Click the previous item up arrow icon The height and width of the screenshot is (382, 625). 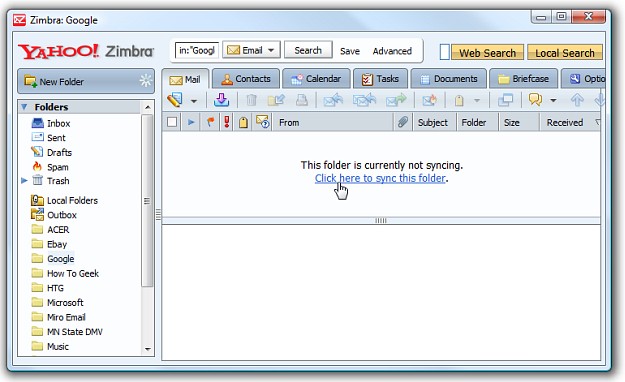pos(577,100)
